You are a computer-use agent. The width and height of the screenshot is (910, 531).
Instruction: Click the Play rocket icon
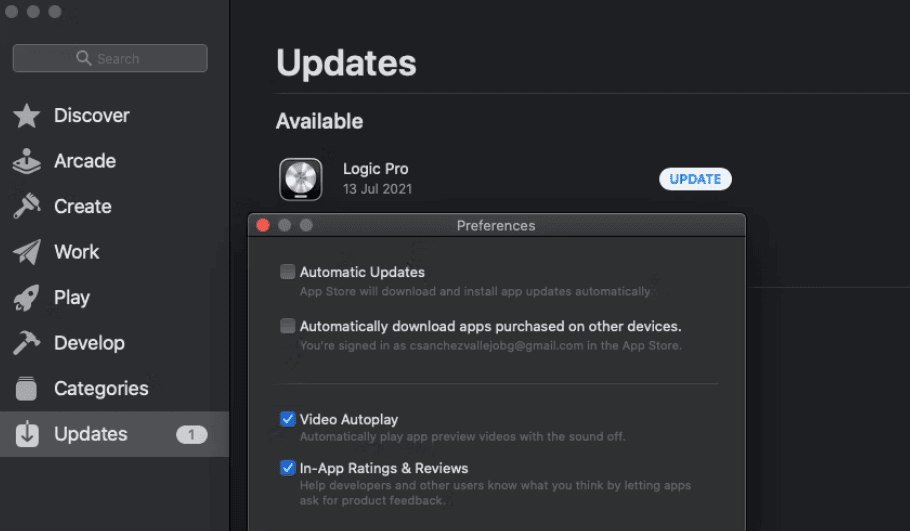tap(27, 297)
